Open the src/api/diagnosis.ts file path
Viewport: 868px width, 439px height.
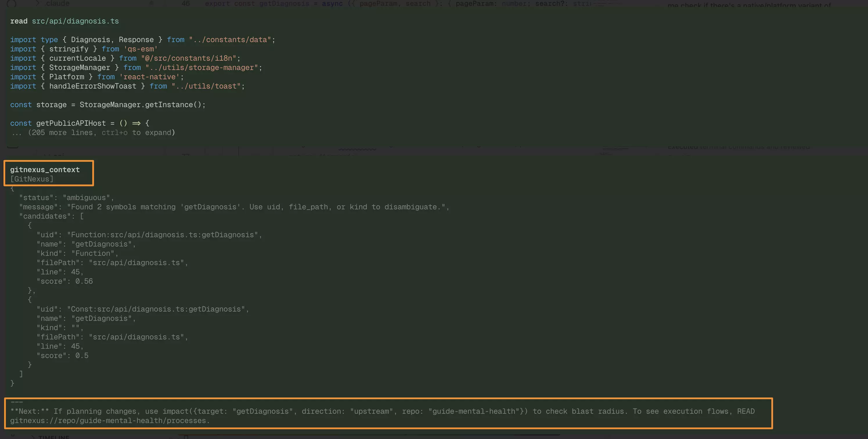75,21
